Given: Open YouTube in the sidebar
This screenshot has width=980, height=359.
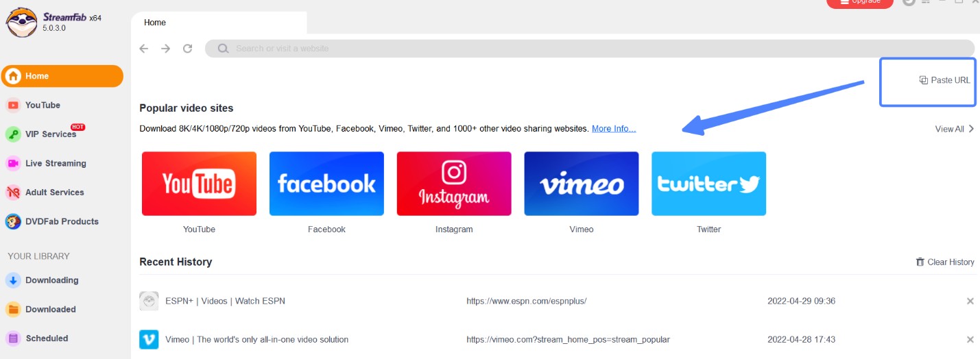Looking at the screenshot, I should tap(43, 105).
